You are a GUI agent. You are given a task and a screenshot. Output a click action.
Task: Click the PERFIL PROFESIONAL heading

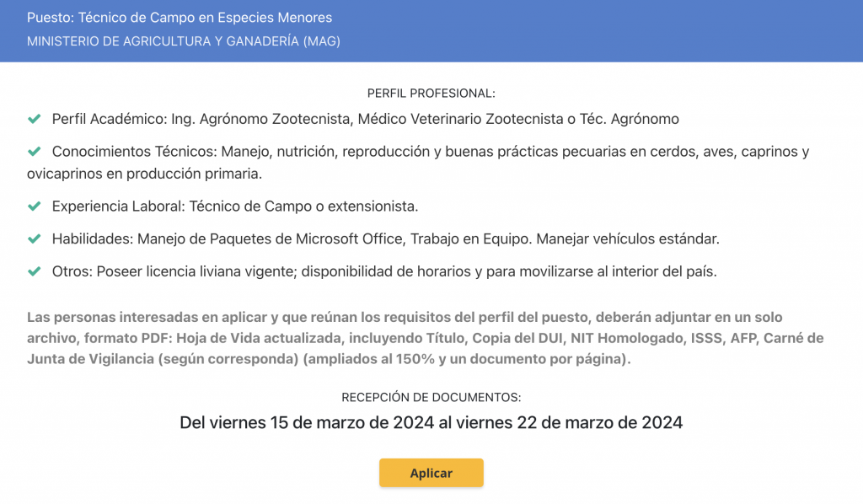[x=431, y=94]
